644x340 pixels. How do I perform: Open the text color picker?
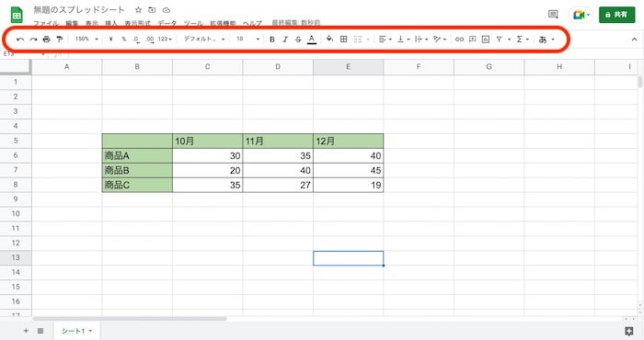pyautogui.click(x=312, y=40)
